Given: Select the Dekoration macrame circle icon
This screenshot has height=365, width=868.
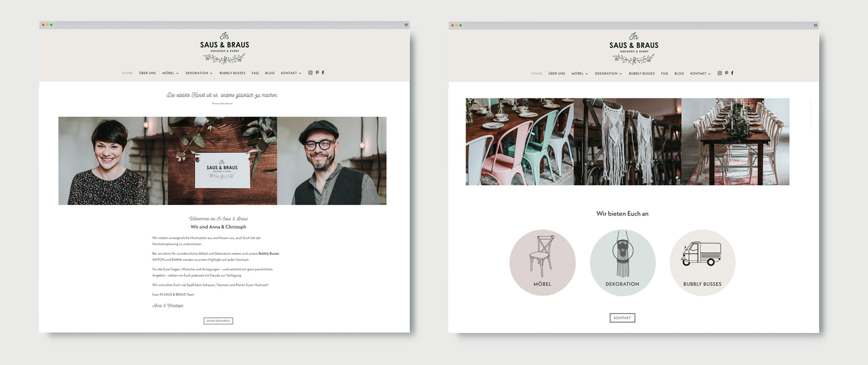Looking at the screenshot, I should 623,263.
